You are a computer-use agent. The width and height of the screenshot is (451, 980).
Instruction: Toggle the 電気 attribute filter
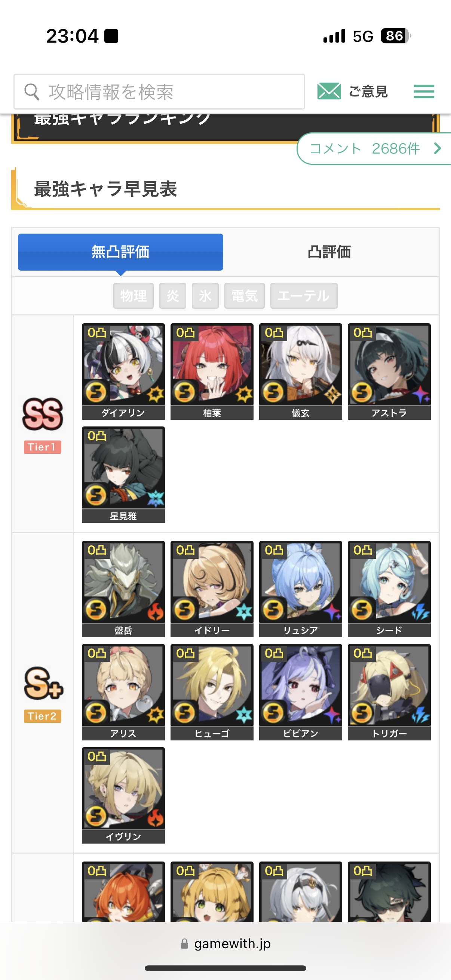[x=244, y=296]
